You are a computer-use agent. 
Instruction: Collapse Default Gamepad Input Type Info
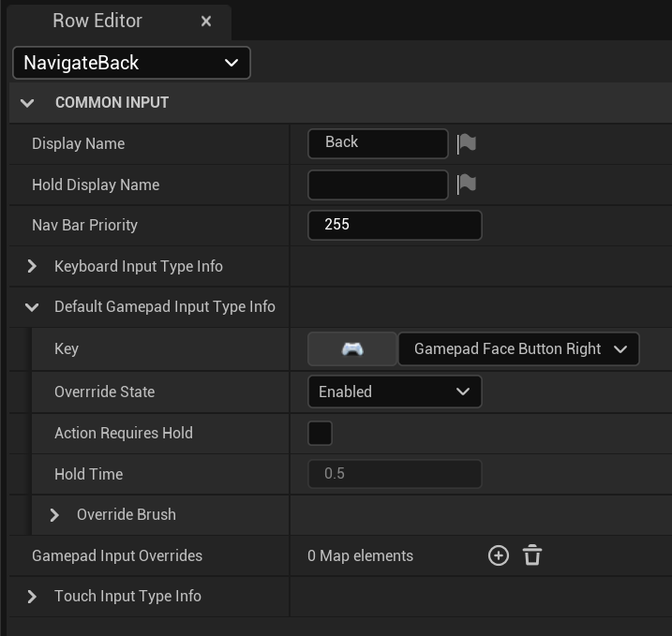[x=32, y=307]
